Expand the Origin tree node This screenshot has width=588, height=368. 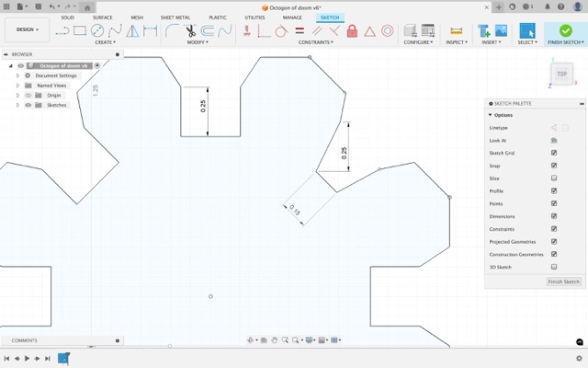[17, 96]
